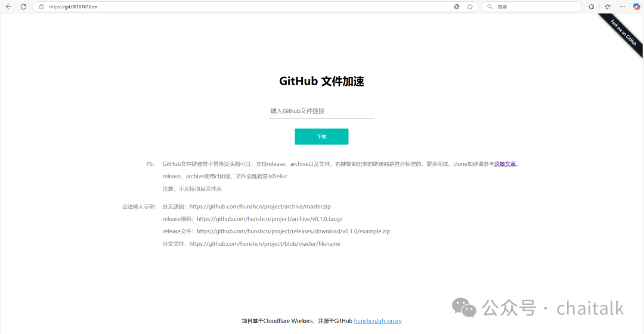Image resolution: width=644 pixels, height=334 pixels.
Task: Click the example URL ending with master.zip
Action: (x=259, y=206)
